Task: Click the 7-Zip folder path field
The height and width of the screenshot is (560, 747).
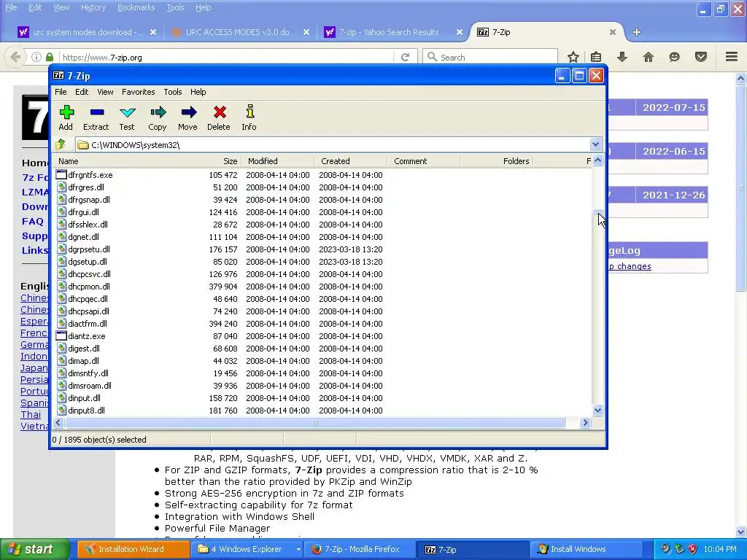Action: point(333,144)
